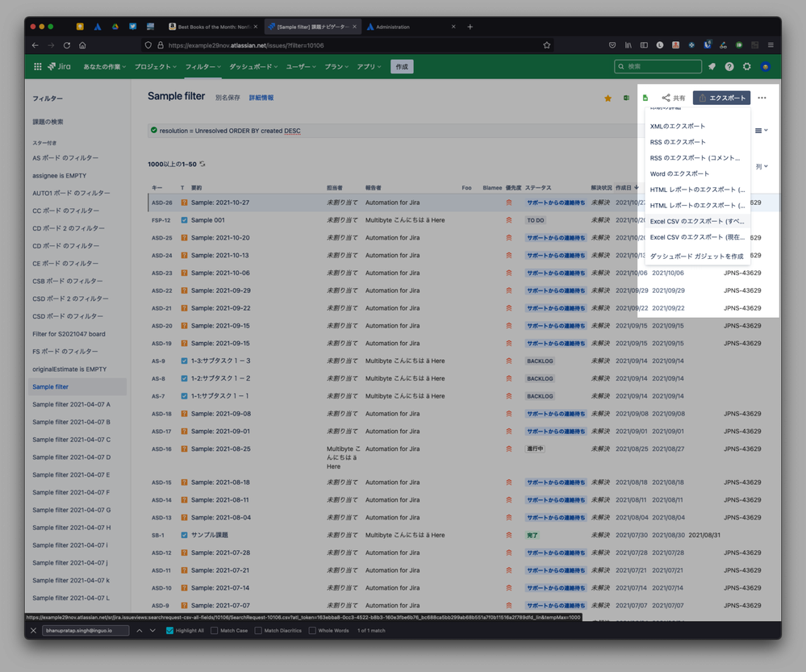The width and height of the screenshot is (806, 672).
Task: Choose ダッシュボード ガジェットを作成
Action: tap(698, 256)
